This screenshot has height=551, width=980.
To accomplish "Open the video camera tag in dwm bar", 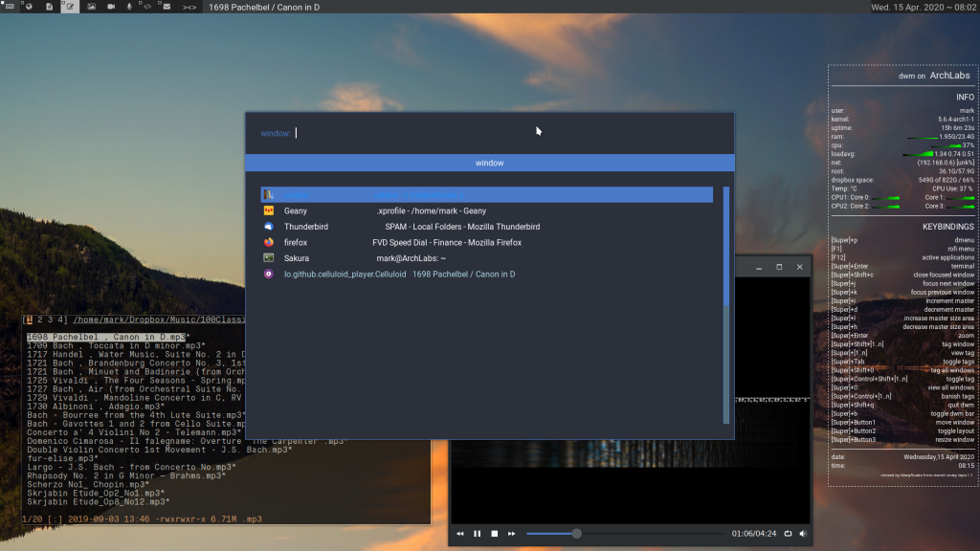I will pos(111,7).
